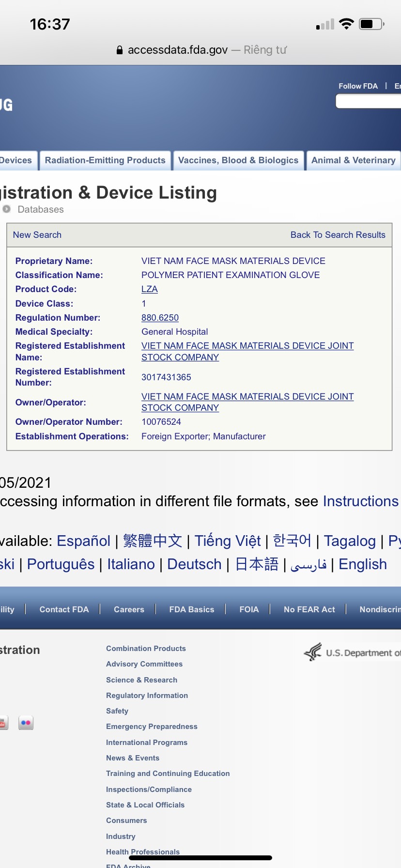Click Registered Establishment Number 3017431365
This screenshot has width=401, height=868.
(x=166, y=377)
